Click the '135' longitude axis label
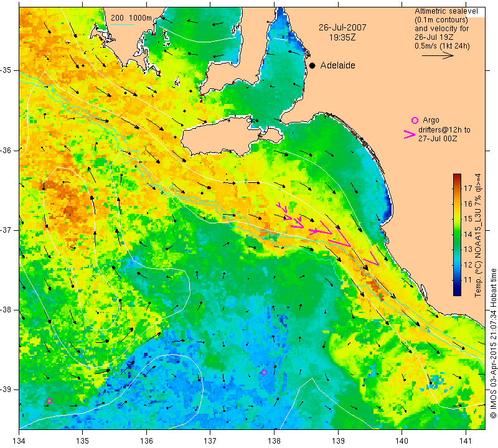498x448 pixels. pos(83,441)
